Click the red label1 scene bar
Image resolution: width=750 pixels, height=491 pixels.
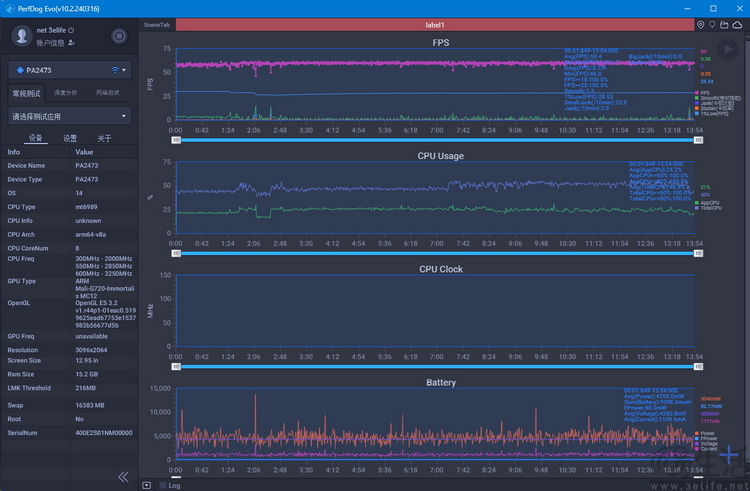pos(435,25)
